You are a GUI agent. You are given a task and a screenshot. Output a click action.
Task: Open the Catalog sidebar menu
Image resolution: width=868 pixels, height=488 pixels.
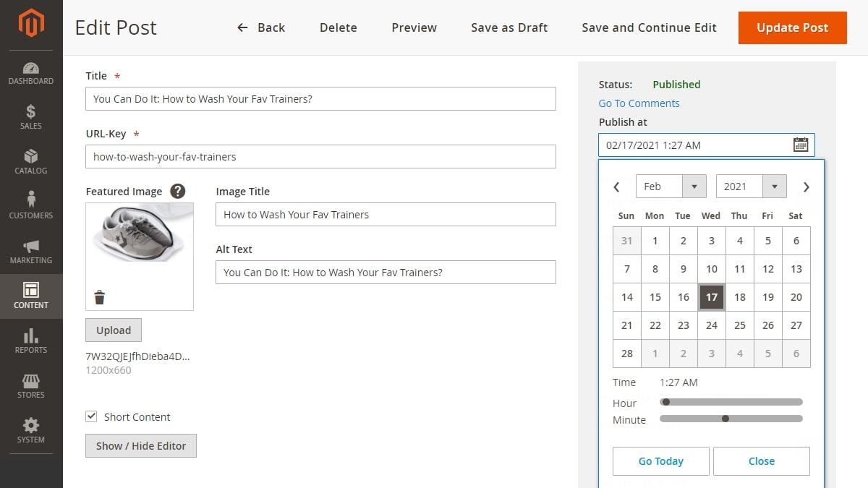click(31, 162)
